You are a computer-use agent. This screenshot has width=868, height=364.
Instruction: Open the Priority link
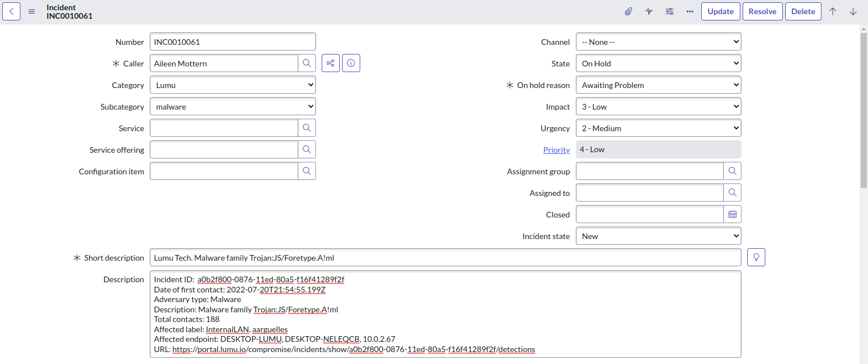[556, 150]
